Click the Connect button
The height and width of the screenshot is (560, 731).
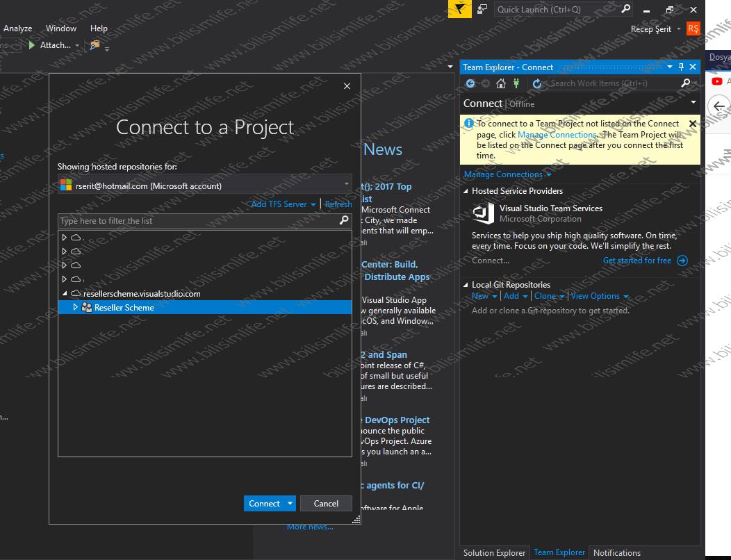point(264,504)
